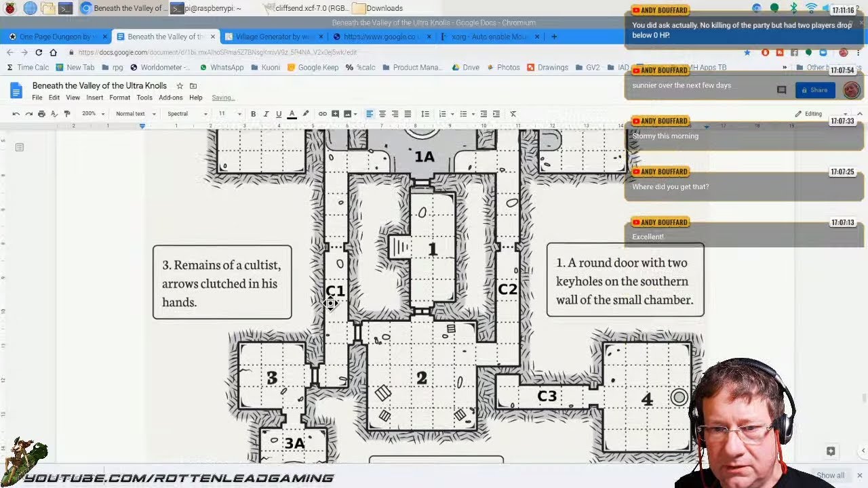Click the clear formatting icon
The height and width of the screenshot is (488, 868).
(x=513, y=114)
